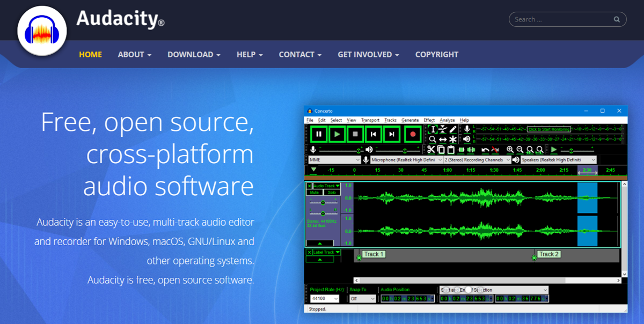Open the COPYRIGHT page
This screenshot has height=324, width=644.
click(x=437, y=55)
